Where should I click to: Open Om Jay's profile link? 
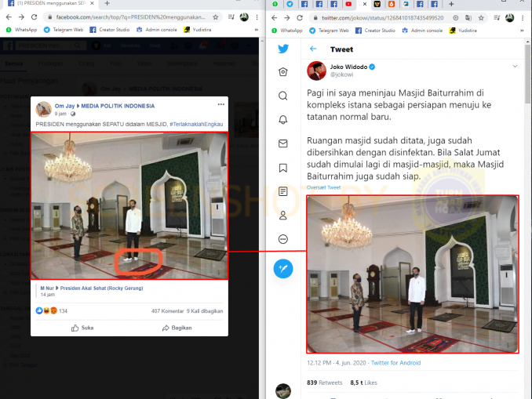(64, 106)
